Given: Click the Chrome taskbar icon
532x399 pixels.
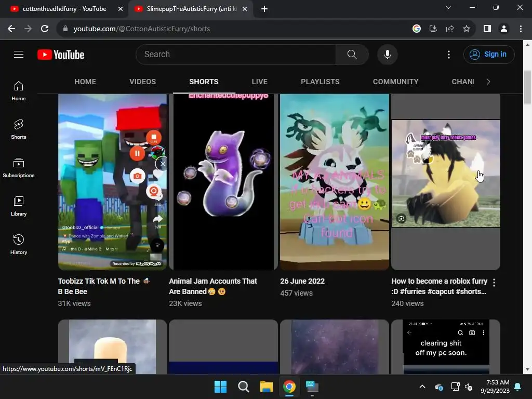Looking at the screenshot, I should (x=289, y=387).
